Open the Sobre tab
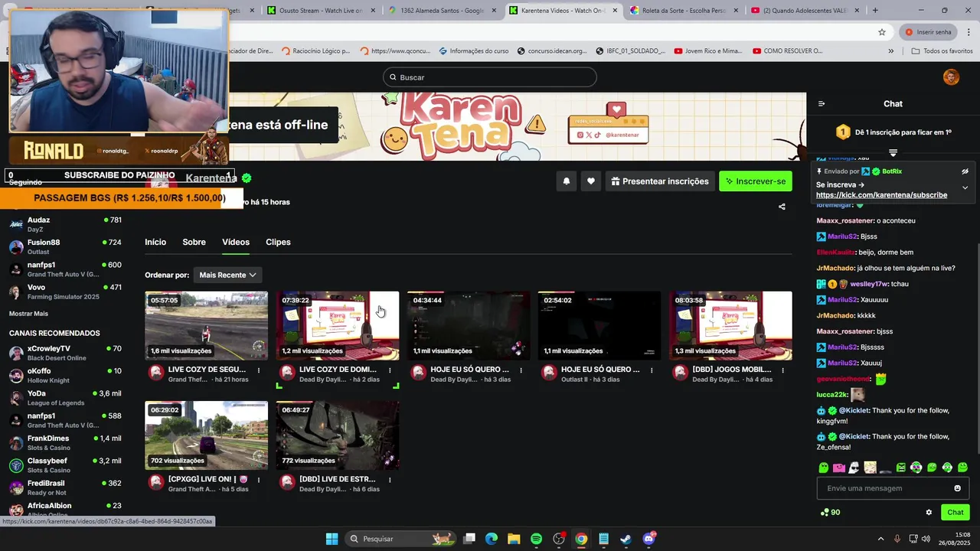This screenshot has width=980, height=551. pos(194,242)
